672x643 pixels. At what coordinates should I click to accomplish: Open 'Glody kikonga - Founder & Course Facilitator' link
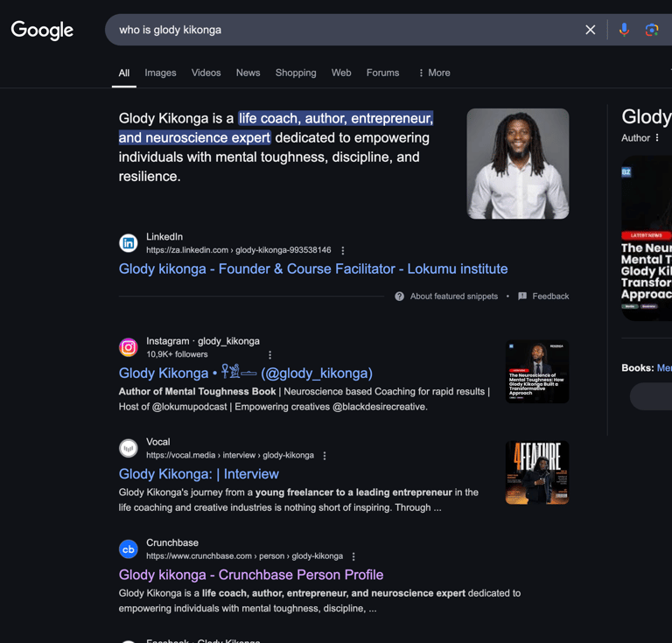(x=313, y=269)
